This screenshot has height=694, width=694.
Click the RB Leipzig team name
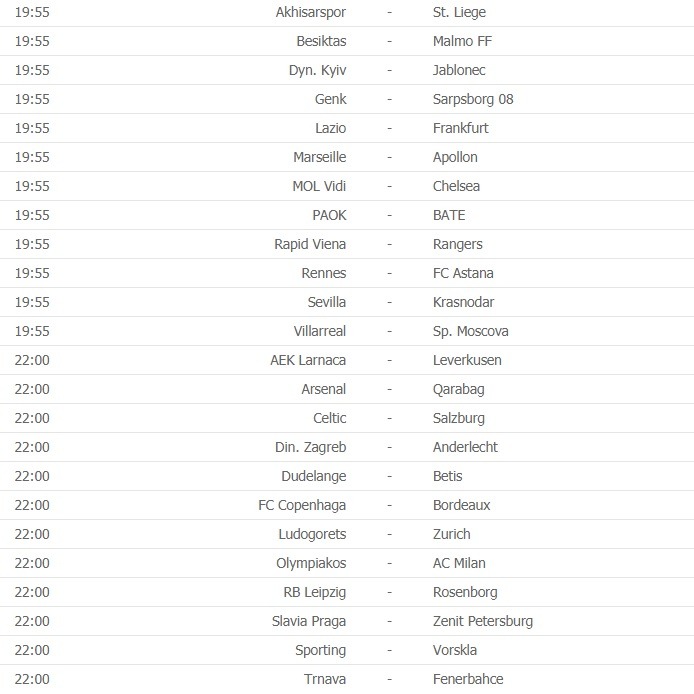315,593
